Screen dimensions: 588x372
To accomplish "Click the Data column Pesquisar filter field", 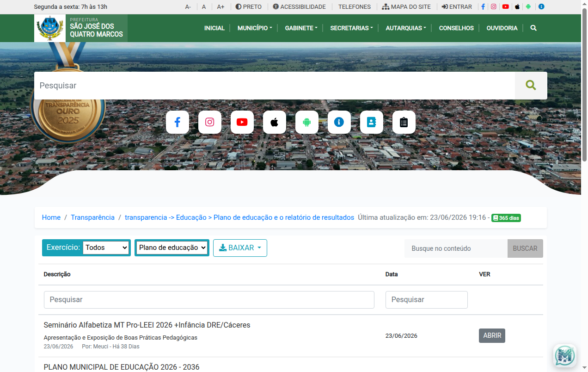I will pyautogui.click(x=427, y=300).
